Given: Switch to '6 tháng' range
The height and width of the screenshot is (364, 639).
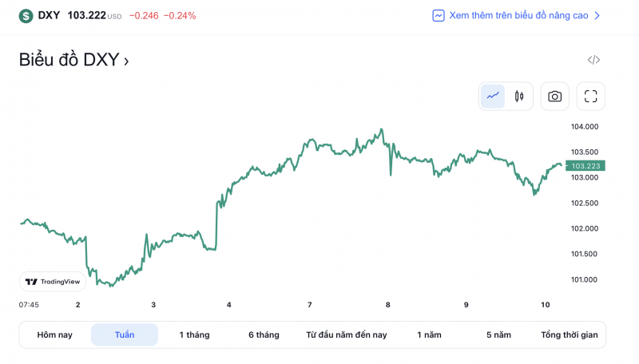Looking at the screenshot, I should click(x=264, y=334).
